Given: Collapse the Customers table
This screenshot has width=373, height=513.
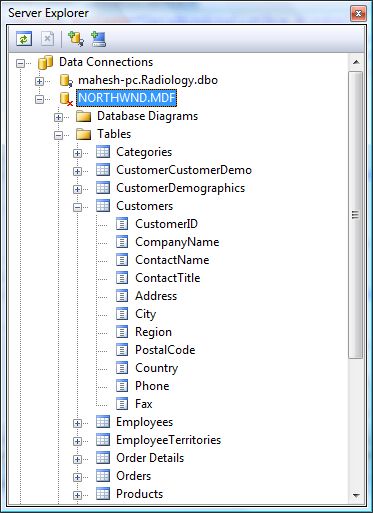Looking at the screenshot, I should point(77,207).
